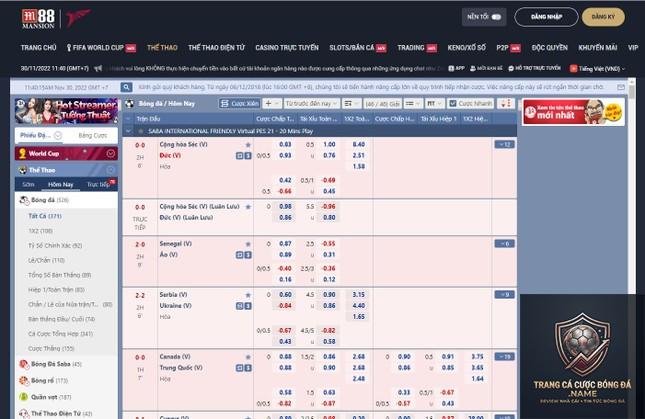Image resolution: width=645 pixels, height=419 pixels.
Task: Click the Bóng rổ basketball icon
Action: pyautogui.click(x=24, y=381)
